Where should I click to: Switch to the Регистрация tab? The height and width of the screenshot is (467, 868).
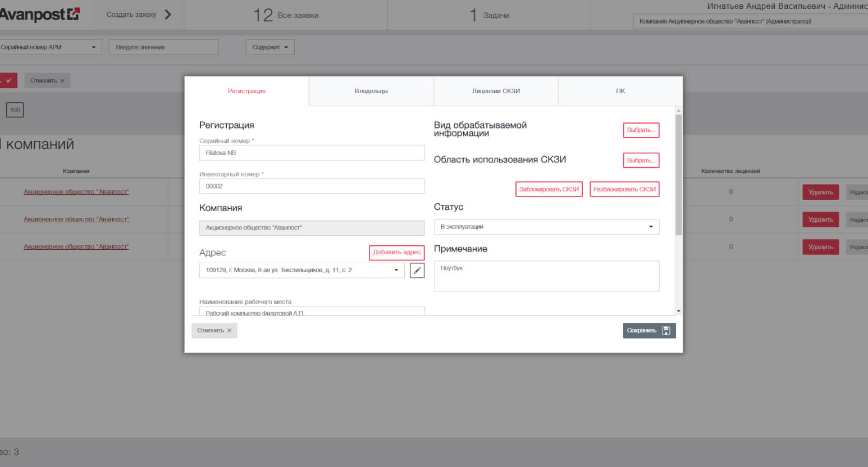(x=246, y=91)
